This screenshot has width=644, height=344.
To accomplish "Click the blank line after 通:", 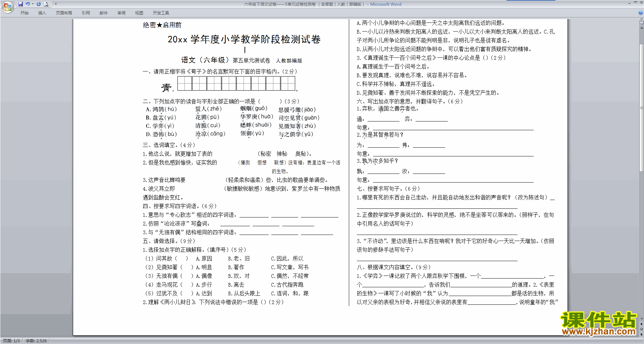I will tap(383, 119).
